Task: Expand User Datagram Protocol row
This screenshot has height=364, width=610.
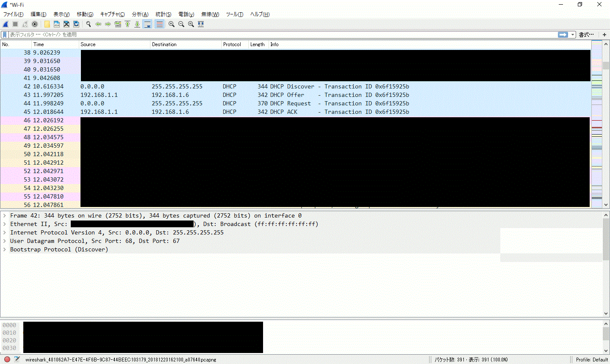Action: 5,241
